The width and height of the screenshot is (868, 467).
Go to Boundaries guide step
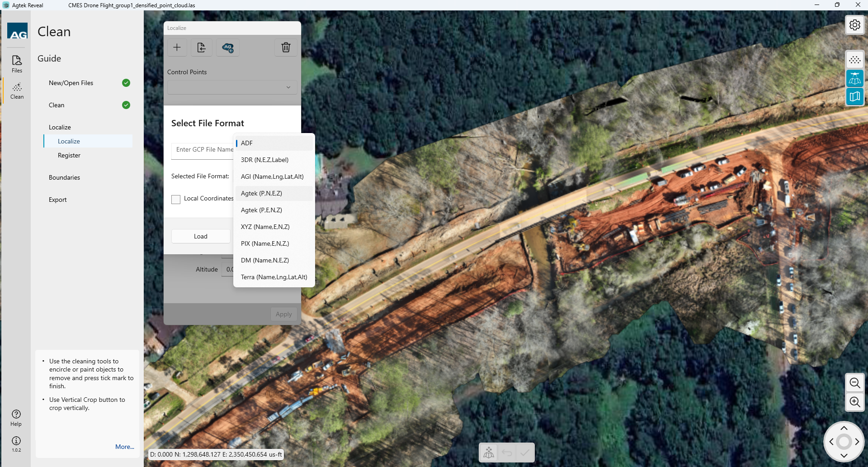tap(64, 177)
